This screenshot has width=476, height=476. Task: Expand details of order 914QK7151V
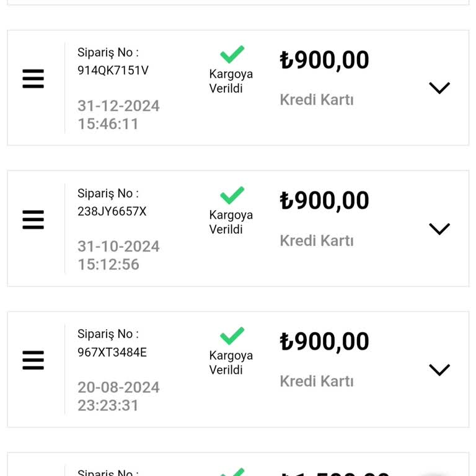(x=439, y=88)
